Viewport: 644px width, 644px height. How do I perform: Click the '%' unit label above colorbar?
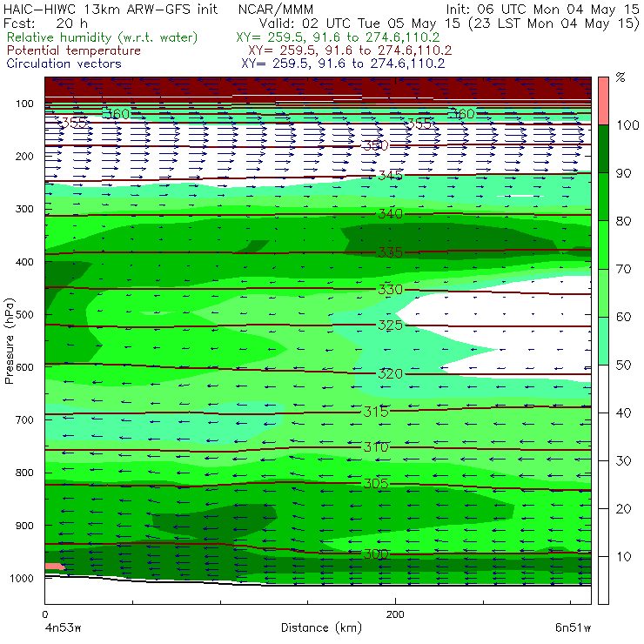click(x=621, y=77)
